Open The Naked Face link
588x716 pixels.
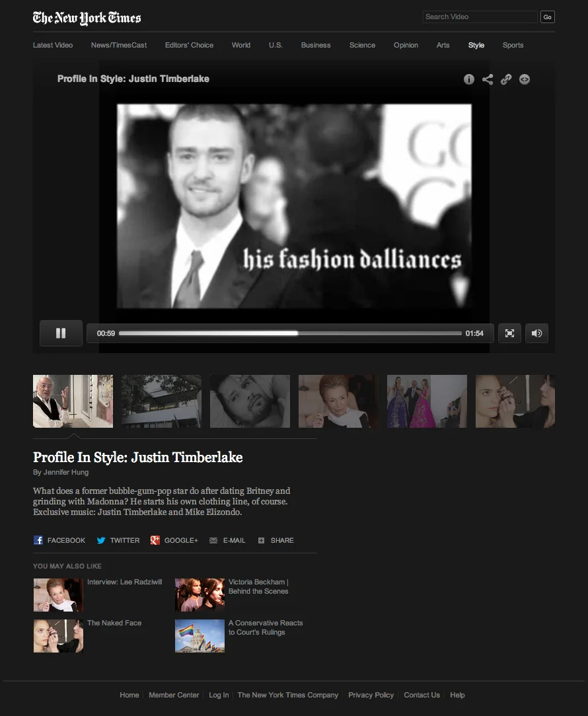click(114, 623)
